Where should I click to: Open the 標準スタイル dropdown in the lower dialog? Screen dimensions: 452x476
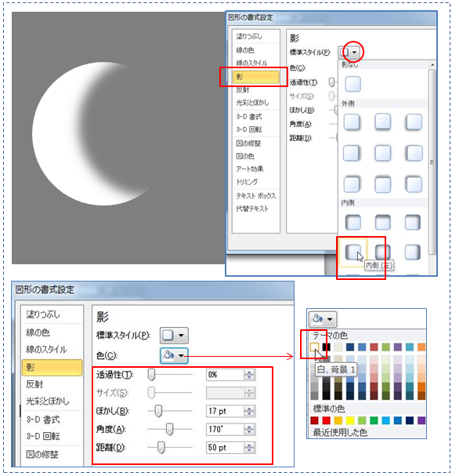(x=174, y=335)
